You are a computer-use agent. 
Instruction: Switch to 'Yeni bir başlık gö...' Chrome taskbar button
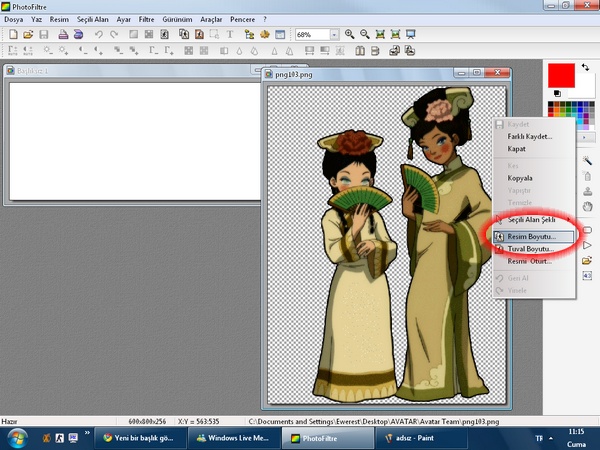pos(140,438)
